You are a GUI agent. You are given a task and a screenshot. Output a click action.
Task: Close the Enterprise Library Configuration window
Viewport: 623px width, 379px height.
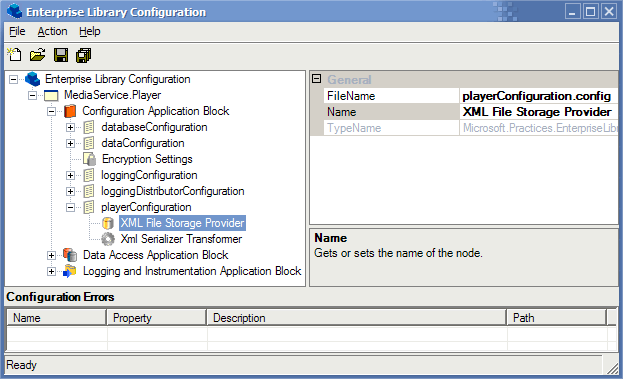609,12
